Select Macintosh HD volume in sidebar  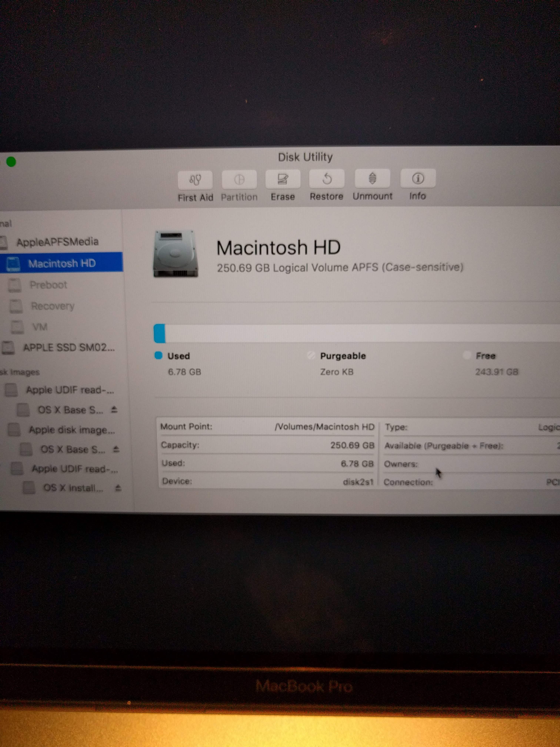61,263
